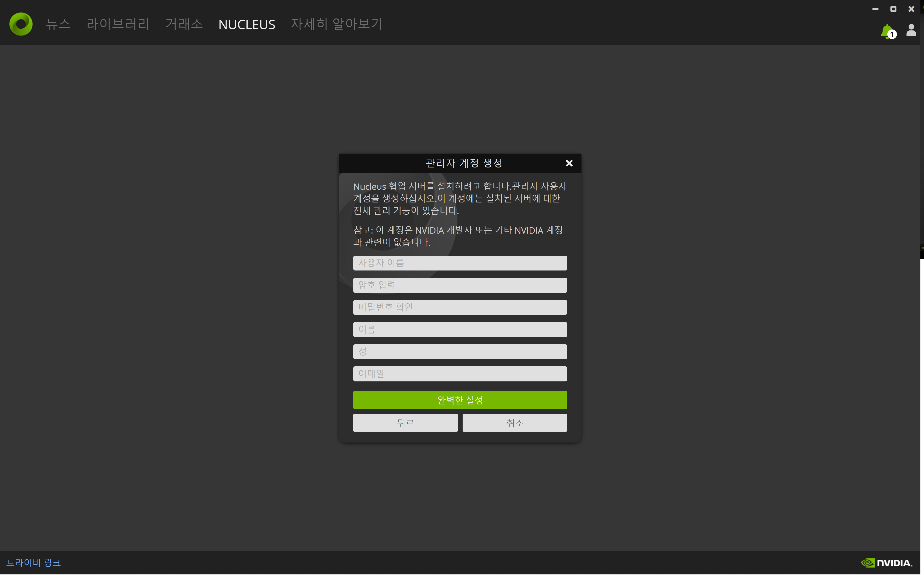Focus the 사용자 이름 input field

(459, 263)
